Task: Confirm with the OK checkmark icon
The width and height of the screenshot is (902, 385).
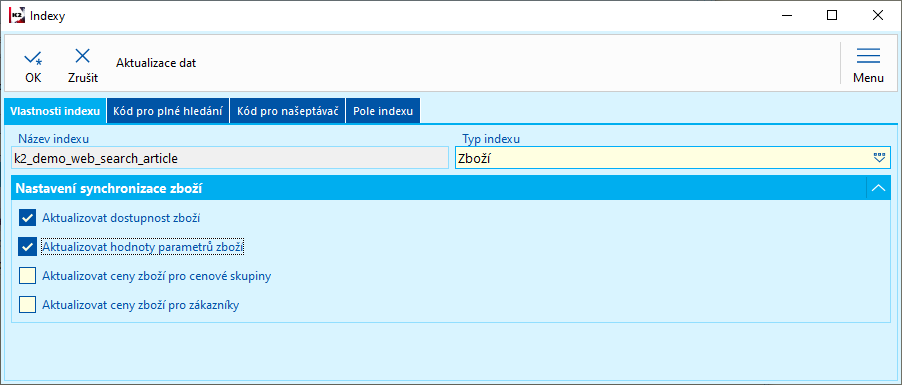Action: [x=33, y=58]
